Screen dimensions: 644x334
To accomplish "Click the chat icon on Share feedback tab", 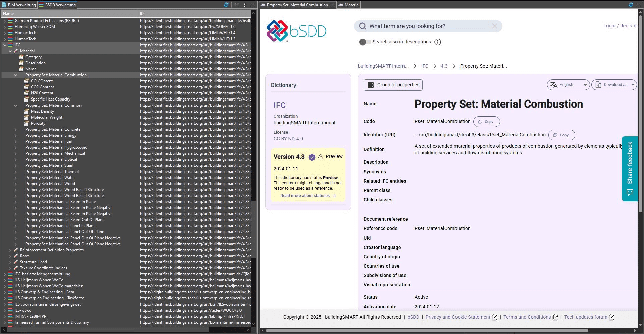I will click(630, 192).
